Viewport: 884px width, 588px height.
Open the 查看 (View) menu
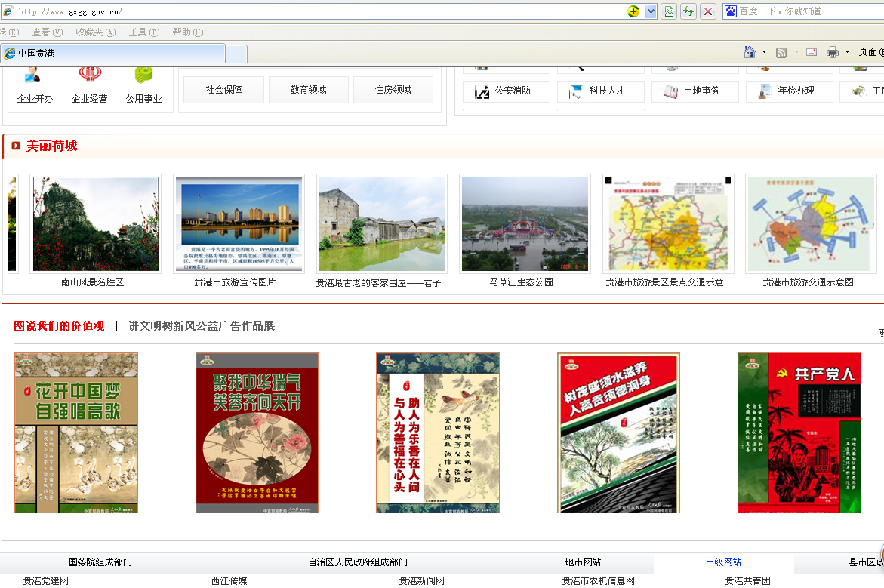pos(48,32)
